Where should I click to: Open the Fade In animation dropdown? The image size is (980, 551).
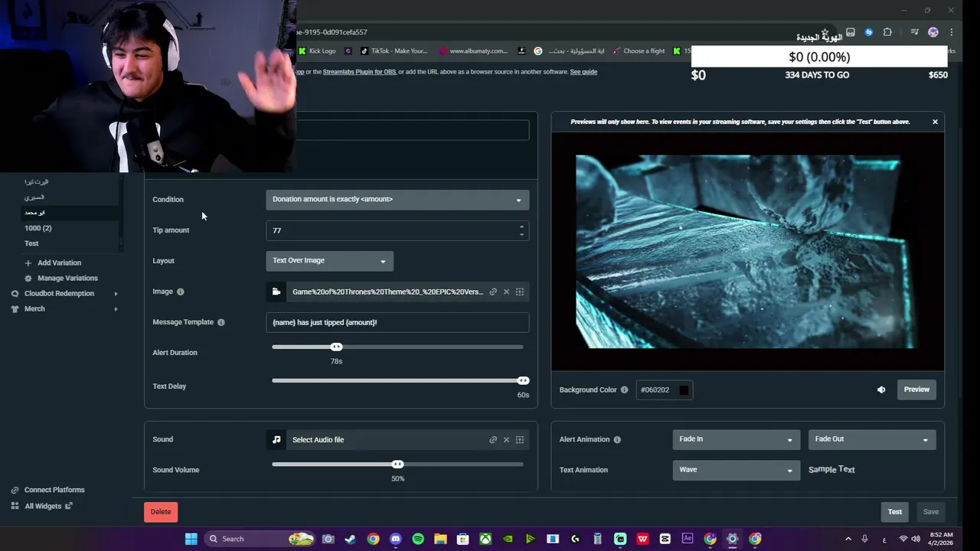click(736, 439)
